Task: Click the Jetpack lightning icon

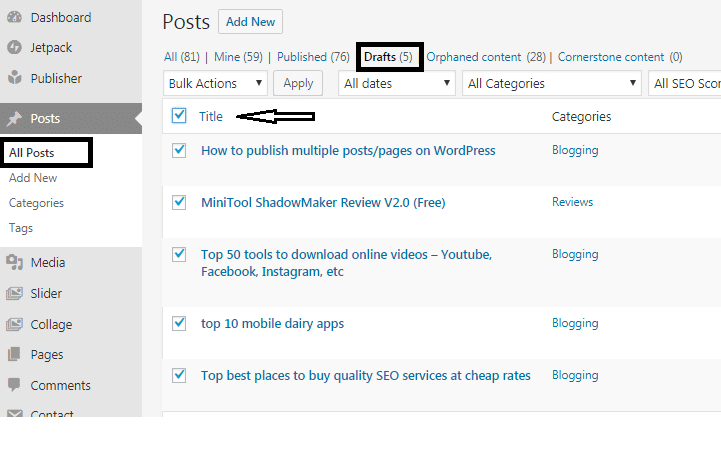Action: click(14, 47)
